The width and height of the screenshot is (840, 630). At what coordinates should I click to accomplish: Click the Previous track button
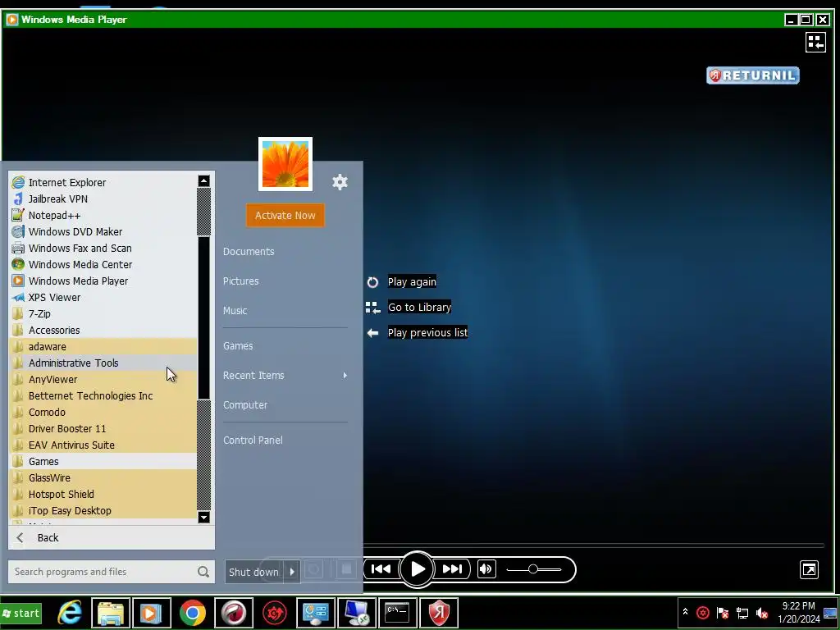point(381,569)
